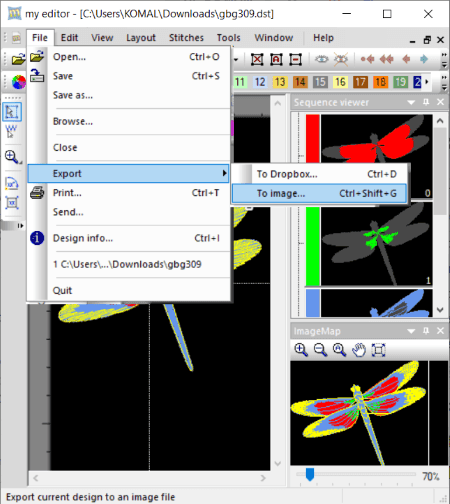Screen dimensions: 450x504
Task: Expand the left toolbar overflow arrow
Action: (20, 226)
